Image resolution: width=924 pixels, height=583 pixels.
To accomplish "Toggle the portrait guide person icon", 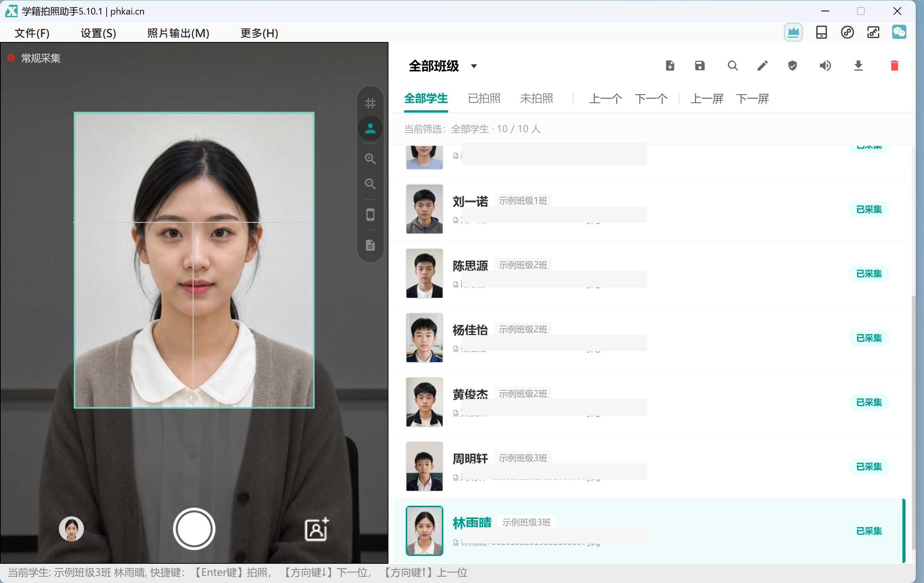I will tap(370, 128).
